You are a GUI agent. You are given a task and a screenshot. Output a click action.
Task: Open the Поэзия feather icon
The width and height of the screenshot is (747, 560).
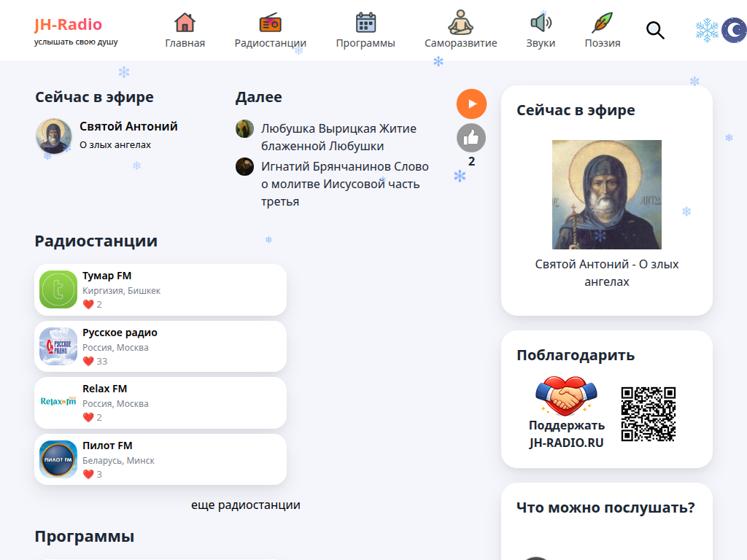tap(603, 24)
